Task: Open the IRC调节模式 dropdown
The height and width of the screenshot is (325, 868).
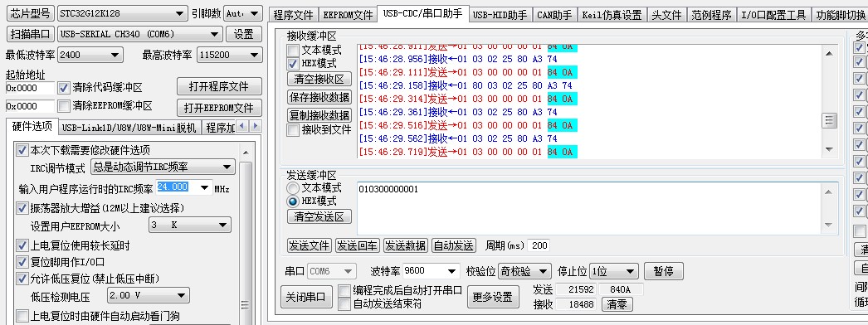Action: [x=162, y=167]
